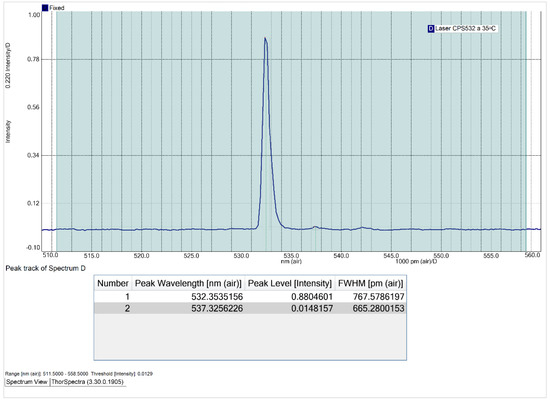The image size is (550, 400).
Task: Click the 560.0 x-axis tick label
Action: [x=532, y=255]
